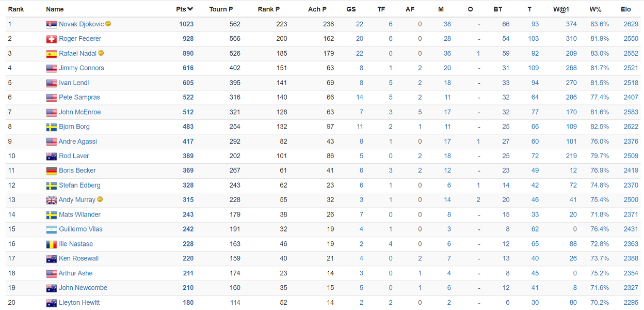This screenshot has height=310, width=644.
Task: Open Pete Sampras player profile link
Action: click(79, 97)
